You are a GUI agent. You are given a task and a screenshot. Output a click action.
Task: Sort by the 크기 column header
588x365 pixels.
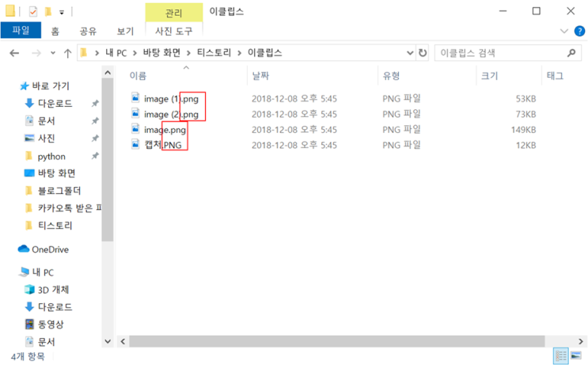click(490, 76)
